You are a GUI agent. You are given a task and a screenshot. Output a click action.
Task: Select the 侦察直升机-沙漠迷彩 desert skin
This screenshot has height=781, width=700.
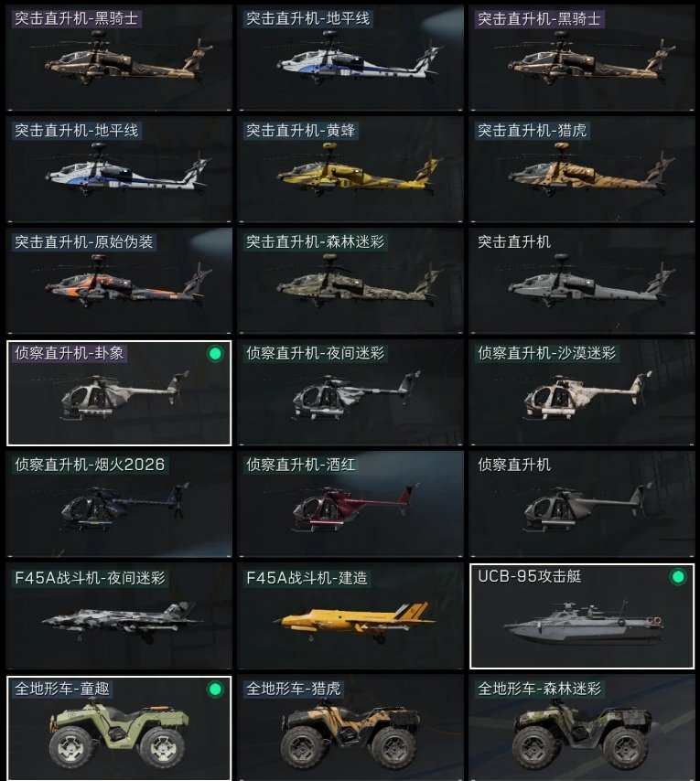click(582, 392)
